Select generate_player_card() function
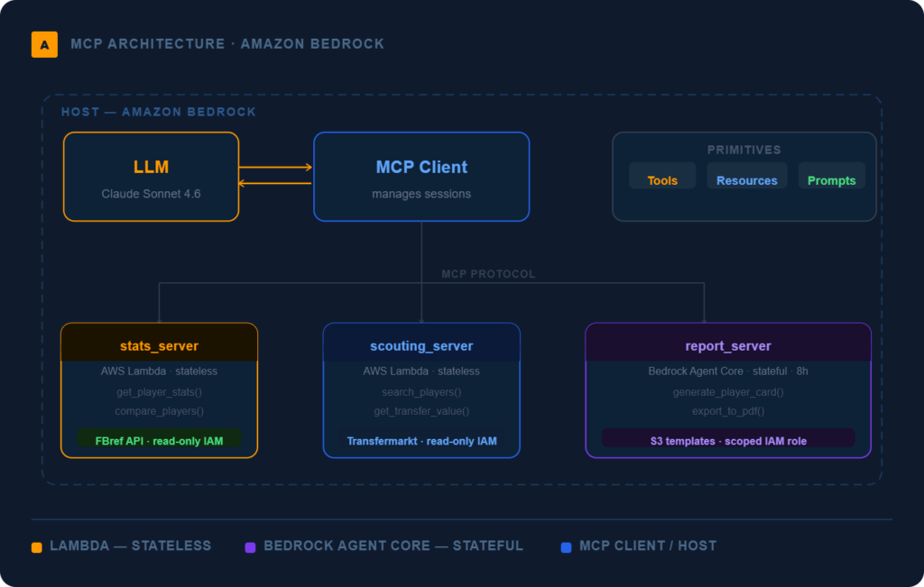924x587 pixels. [x=727, y=392]
